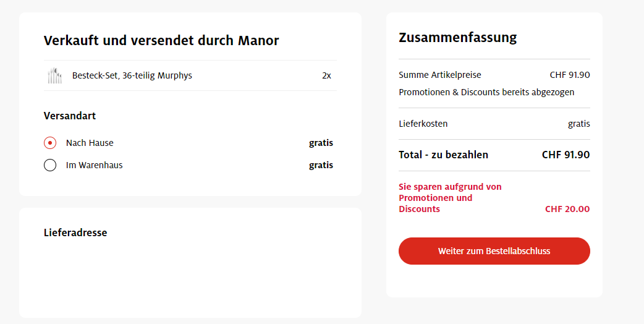Click the Nach Hause option label

90,143
